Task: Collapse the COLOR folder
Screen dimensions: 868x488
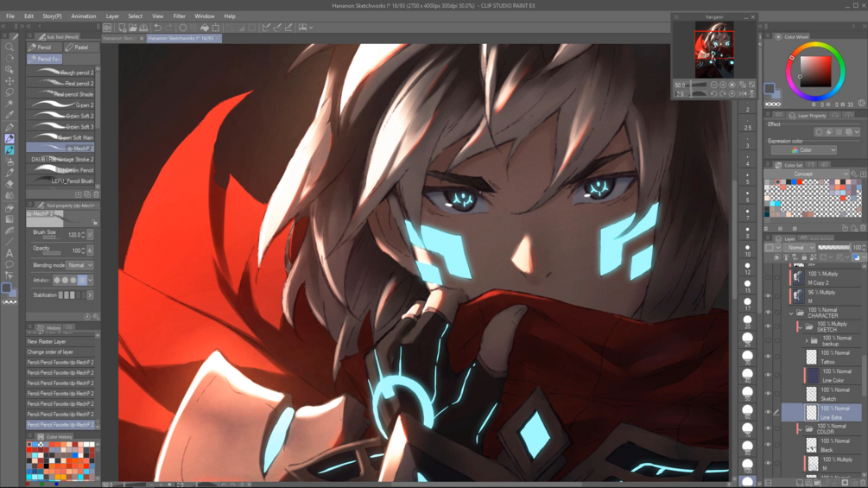Action: click(x=800, y=428)
